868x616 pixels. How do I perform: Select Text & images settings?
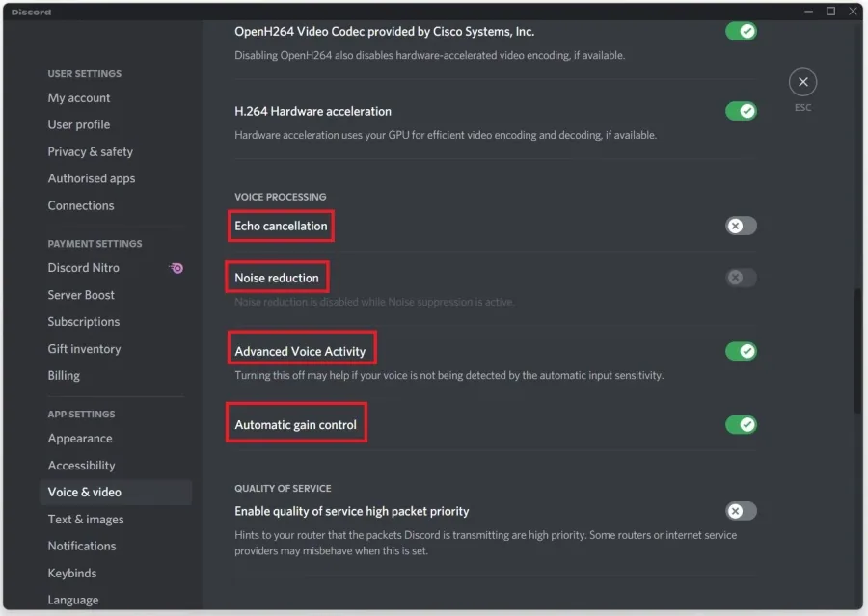click(86, 520)
